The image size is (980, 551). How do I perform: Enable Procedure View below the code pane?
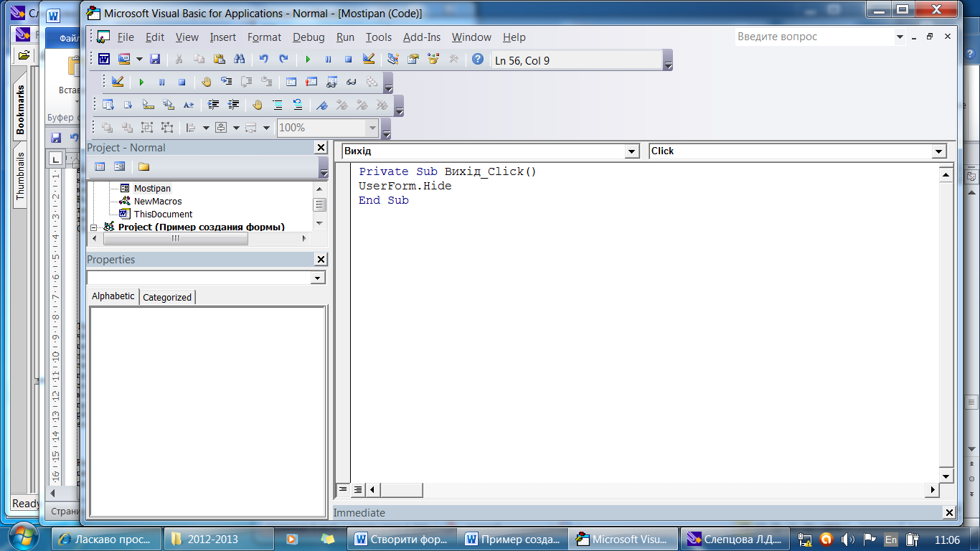point(343,489)
